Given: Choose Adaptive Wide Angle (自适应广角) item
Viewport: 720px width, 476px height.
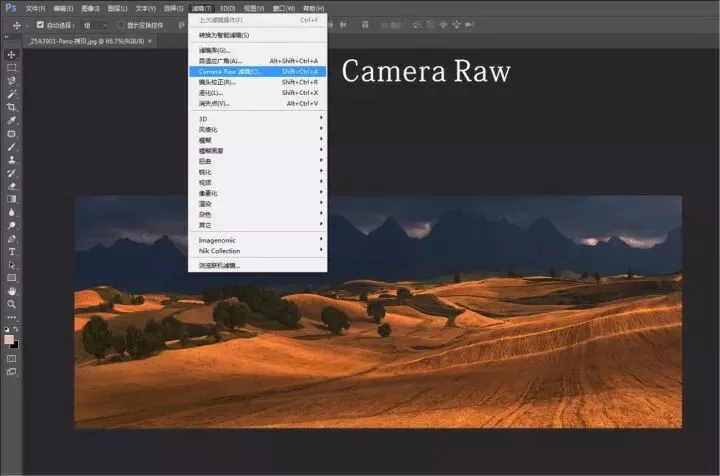Looking at the screenshot, I should (x=258, y=61).
